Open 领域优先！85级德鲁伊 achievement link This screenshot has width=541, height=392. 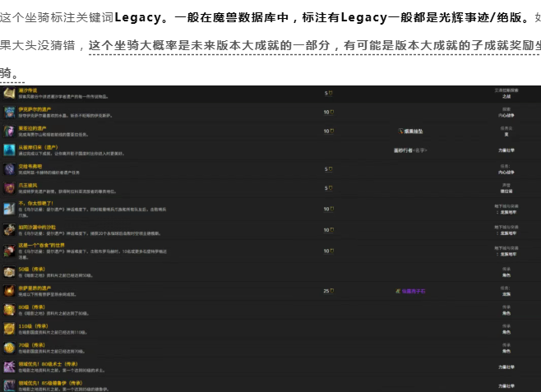pos(51,382)
